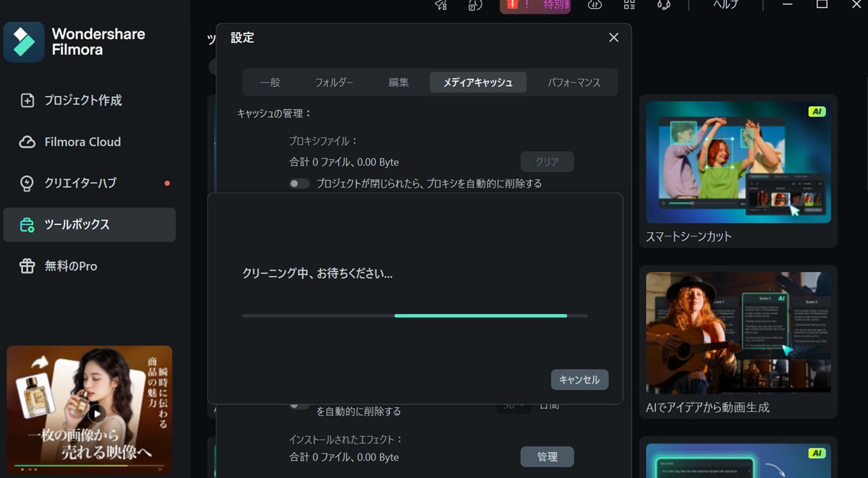Screen dimensions: 868x478
Task: Switch to the パフォーマンス tab
Action: pos(574,82)
